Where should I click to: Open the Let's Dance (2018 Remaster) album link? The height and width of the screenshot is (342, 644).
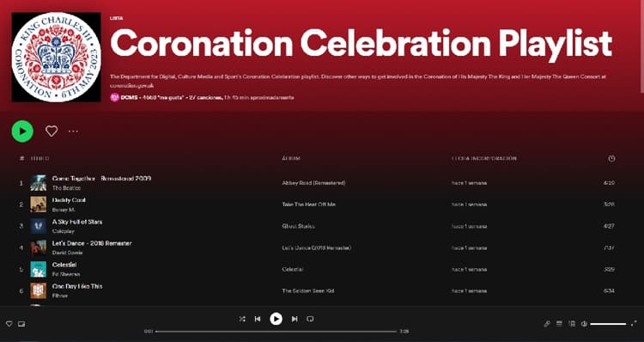316,247
